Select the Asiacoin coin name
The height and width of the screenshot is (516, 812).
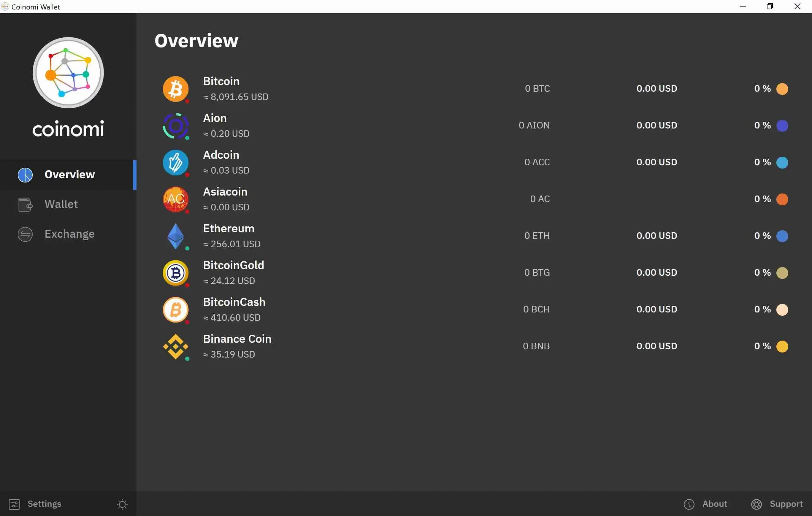coord(225,191)
